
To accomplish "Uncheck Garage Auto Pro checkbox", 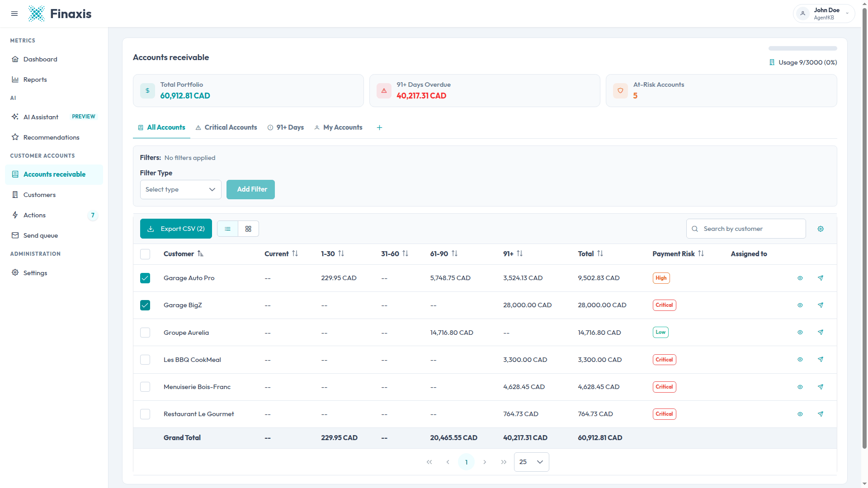I will (145, 278).
